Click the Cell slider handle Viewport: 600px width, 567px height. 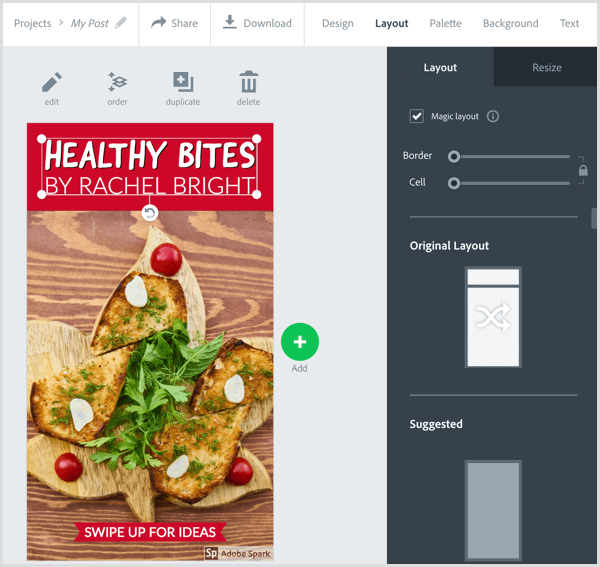click(x=454, y=183)
